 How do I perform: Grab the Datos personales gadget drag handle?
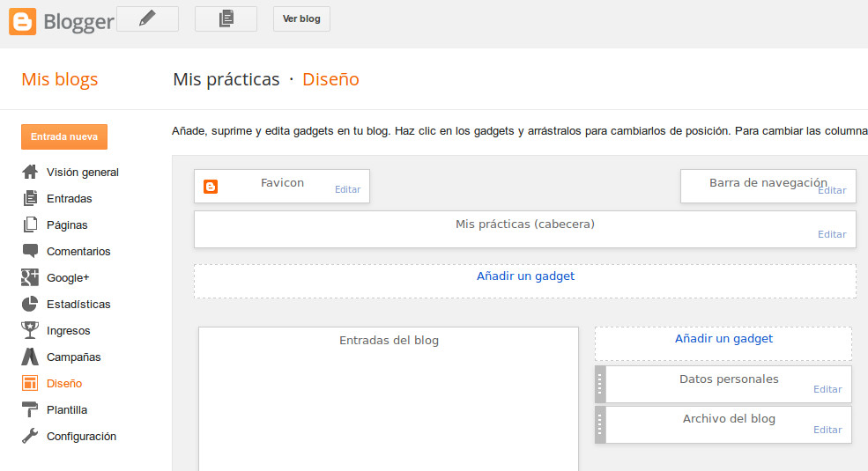pyautogui.click(x=600, y=384)
